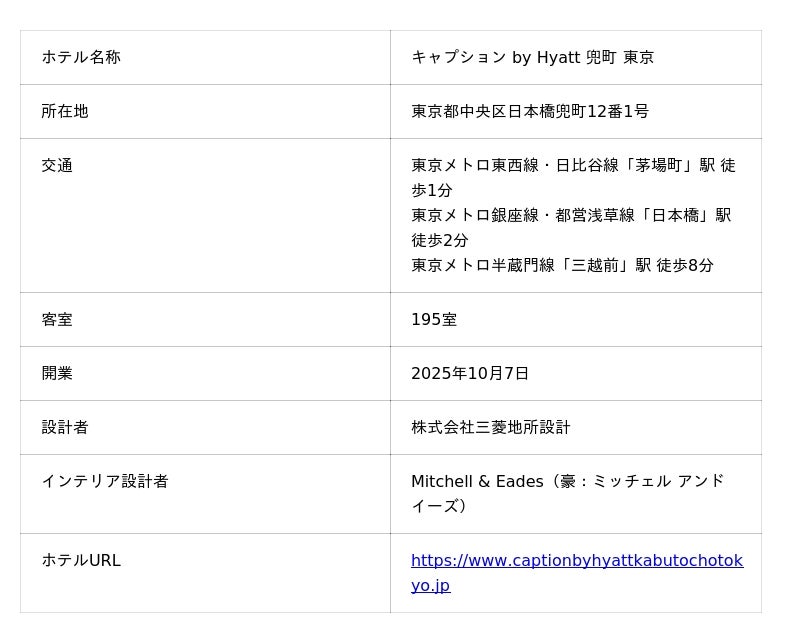Click the 設計者 label cell

tap(65, 428)
